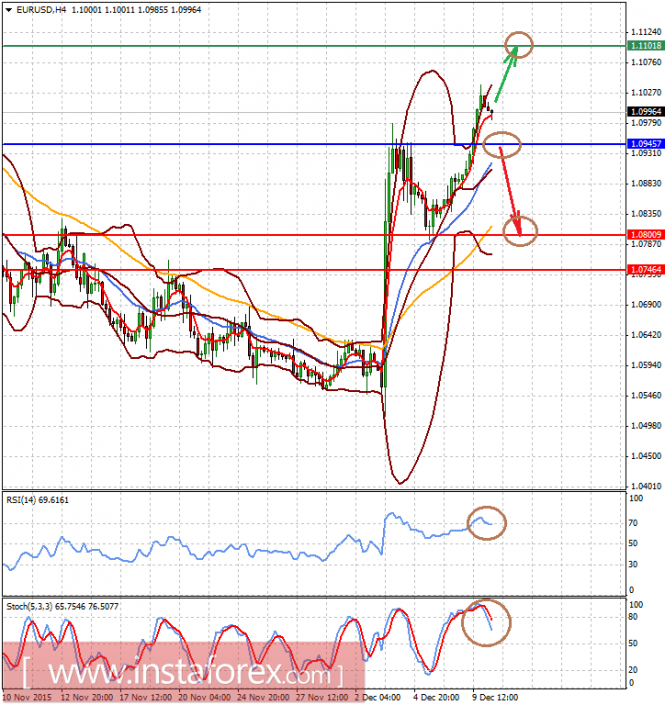This screenshot has height=705, width=665.
Task: Click the current price tag 1.09964
Action: (x=645, y=112)
